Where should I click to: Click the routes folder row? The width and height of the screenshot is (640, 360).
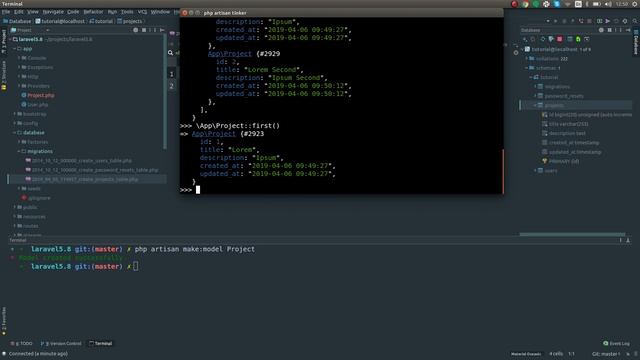click(x=27, y=226)
